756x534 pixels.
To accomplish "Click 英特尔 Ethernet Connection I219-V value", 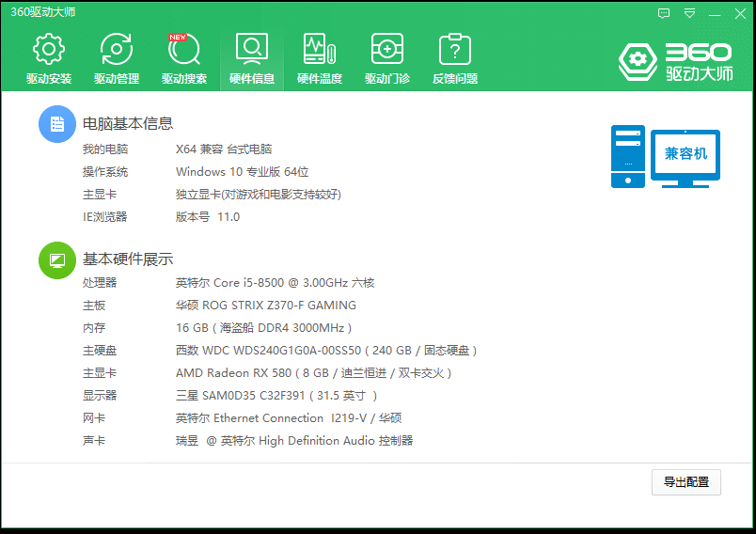I will tap(289, 417).
